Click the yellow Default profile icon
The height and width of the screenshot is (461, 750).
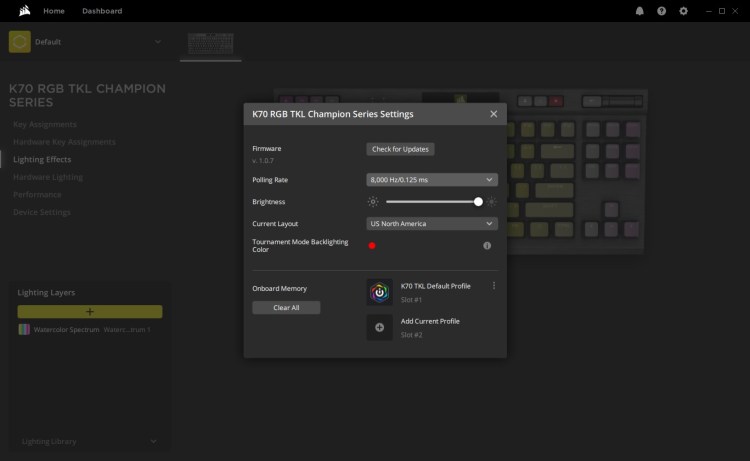(20, 41)
